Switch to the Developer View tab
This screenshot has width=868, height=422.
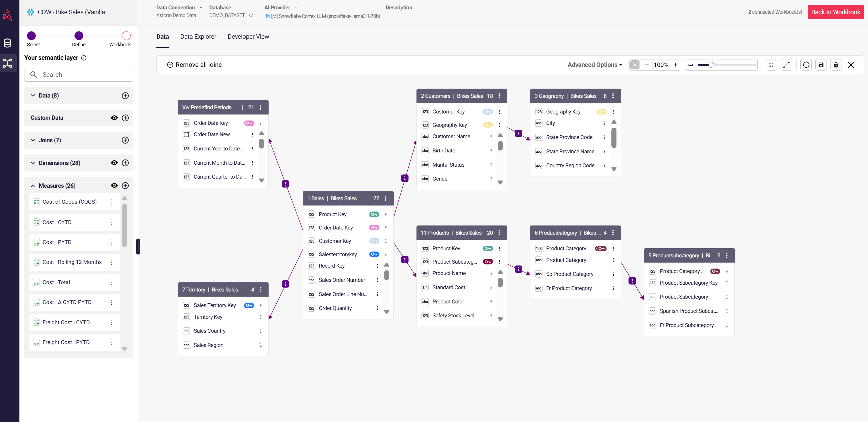[248, 36]
